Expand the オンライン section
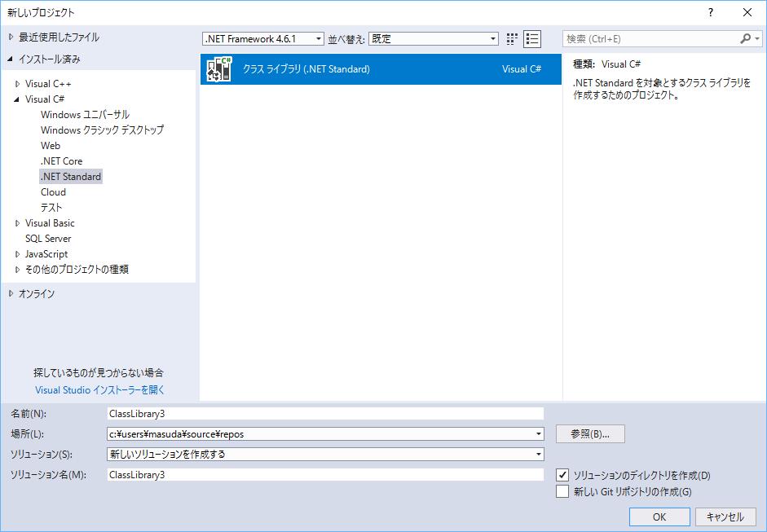Screen dimensions: 767x532 coord(11,293)
